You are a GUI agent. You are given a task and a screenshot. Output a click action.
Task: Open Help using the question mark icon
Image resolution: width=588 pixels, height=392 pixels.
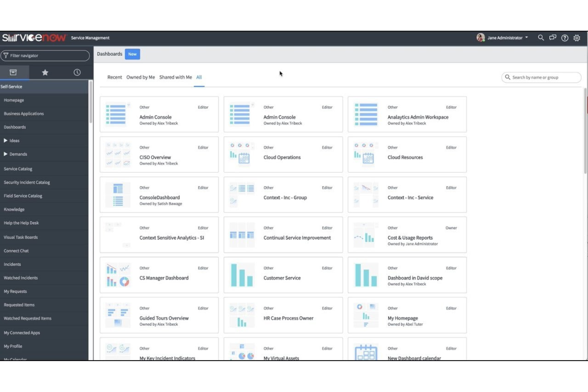[x=565, y=38]
